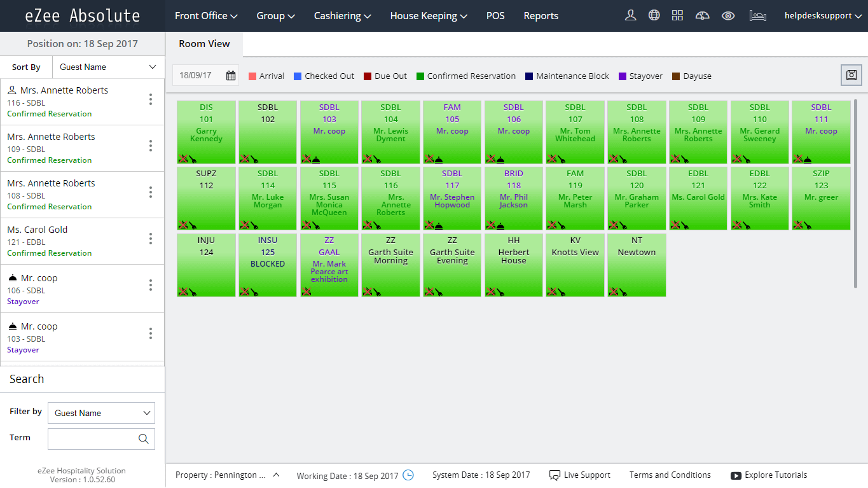Open the icon button right of the Dayuse legend
This screenshot has width=868, height=488.
tap(851, 74)
